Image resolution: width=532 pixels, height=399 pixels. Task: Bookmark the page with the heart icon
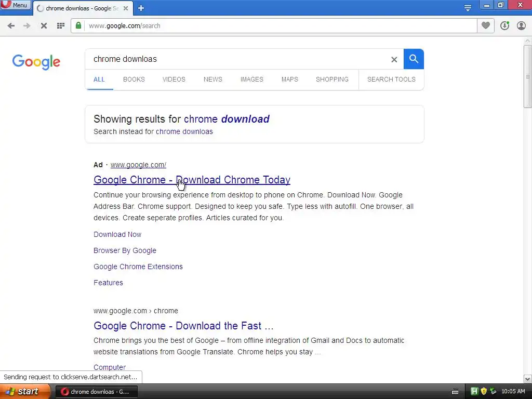click(486, 25)
